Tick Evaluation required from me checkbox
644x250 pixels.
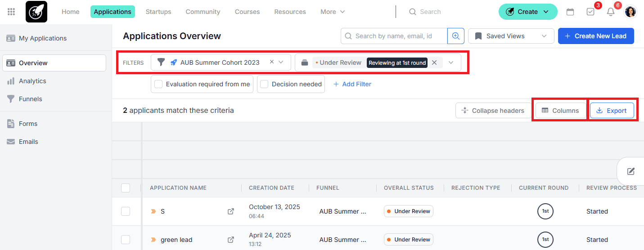tap(158, 84)
